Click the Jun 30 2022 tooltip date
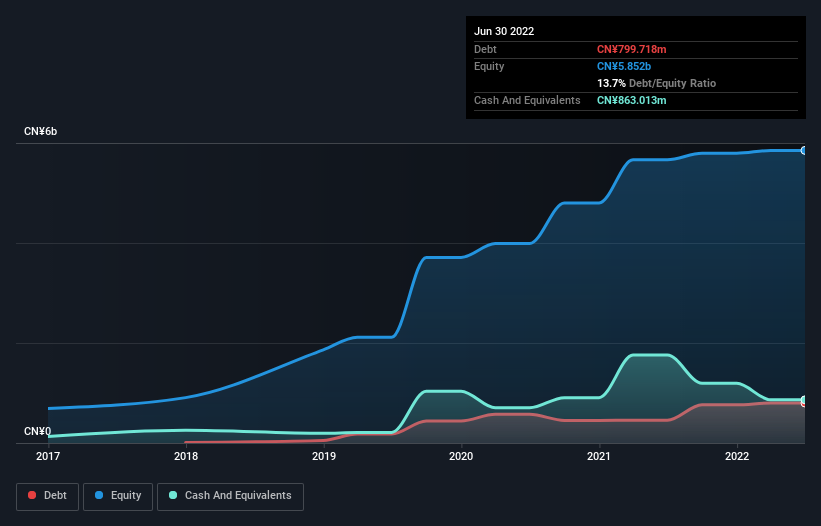 pyautogui.click(x=504, y=31)
